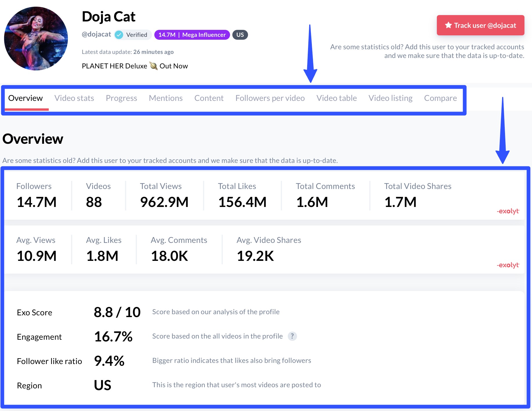This screenshot has width=532, height=411.
Task: Click the @dojacat username link
Action: click(x=97, y=34)
